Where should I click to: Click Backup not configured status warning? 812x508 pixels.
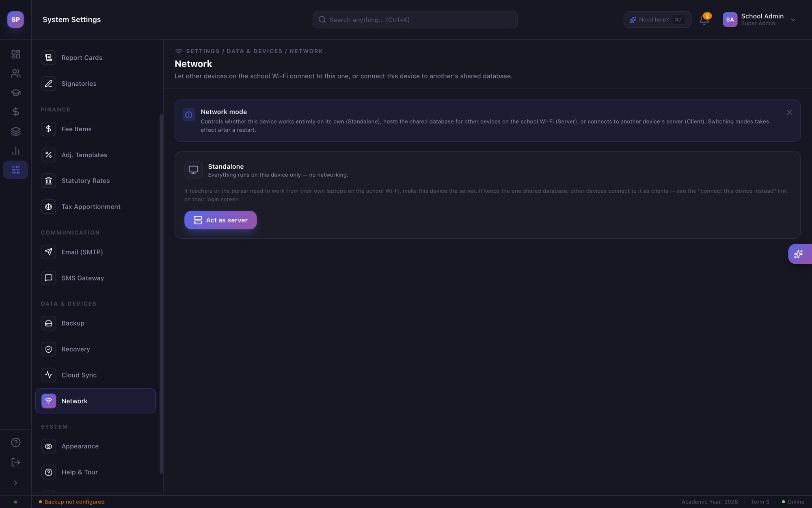coord(71,502)
